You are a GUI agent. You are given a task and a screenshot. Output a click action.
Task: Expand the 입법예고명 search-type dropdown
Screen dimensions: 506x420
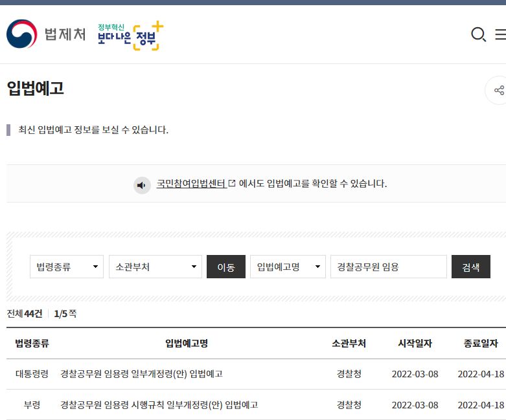288,267
